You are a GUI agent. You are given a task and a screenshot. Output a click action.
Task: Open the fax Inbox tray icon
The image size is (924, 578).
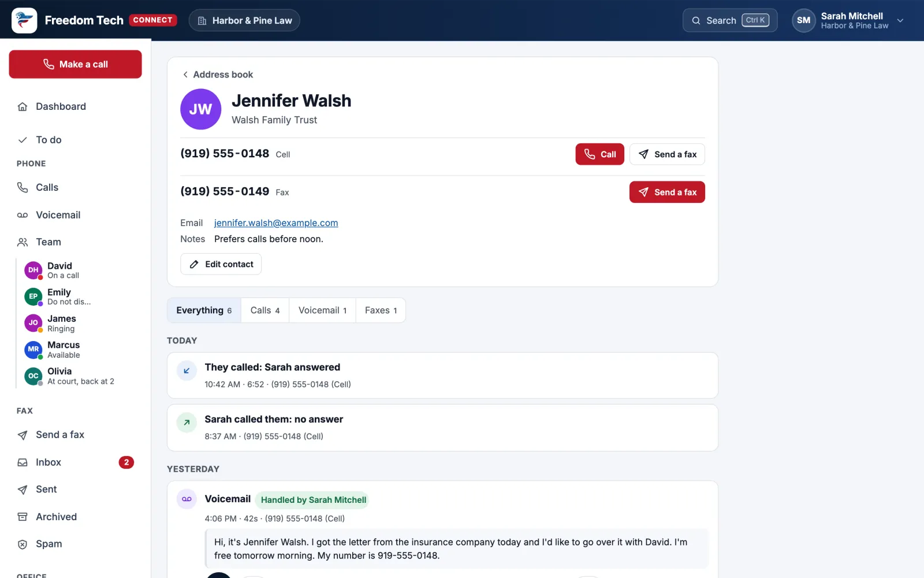(23, 462)
